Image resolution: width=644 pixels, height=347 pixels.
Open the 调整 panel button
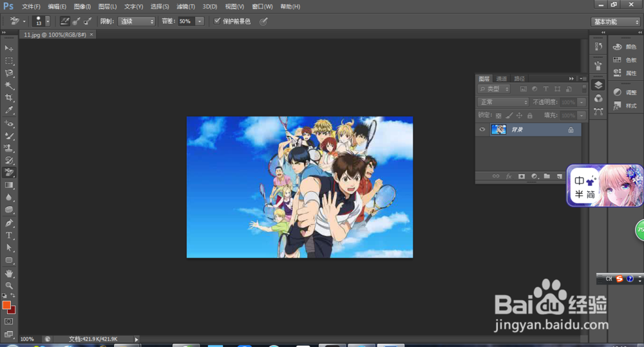click(x=625, y=93)
